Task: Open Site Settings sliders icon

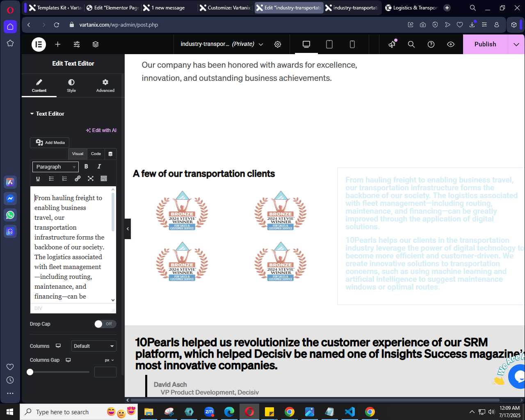Action: click(x=77, y=44)
